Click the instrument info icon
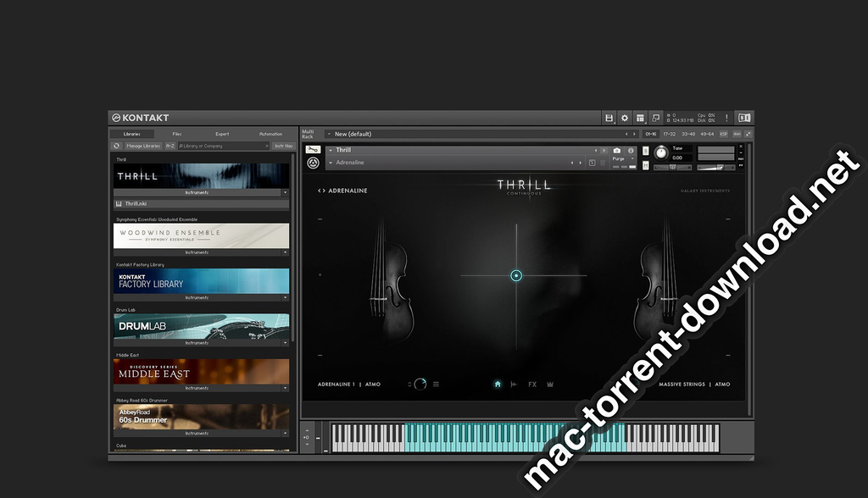 pyautogui.click(x=631, y=151)
